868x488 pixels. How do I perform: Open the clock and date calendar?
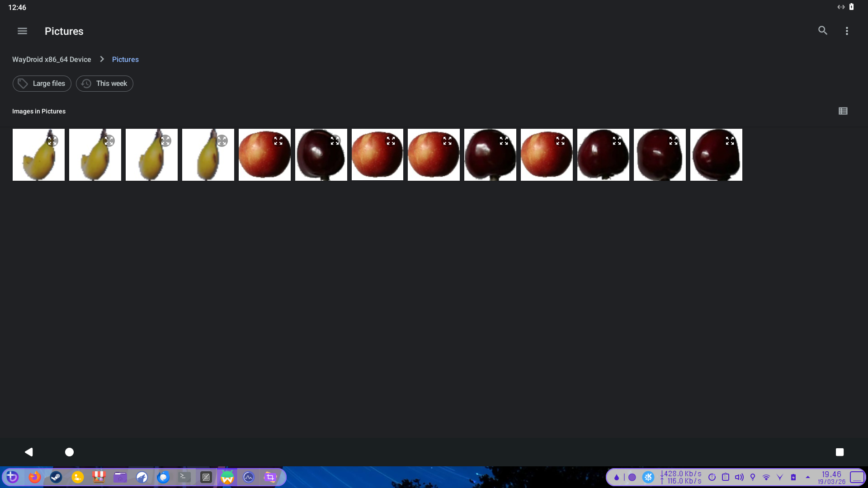click(831, 477)
